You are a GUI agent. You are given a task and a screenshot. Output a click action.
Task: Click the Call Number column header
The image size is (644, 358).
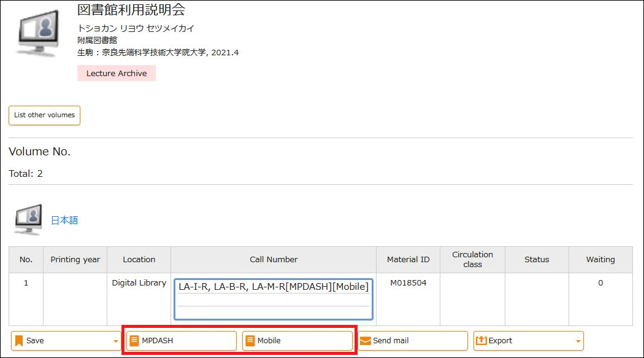coord(274,260)
